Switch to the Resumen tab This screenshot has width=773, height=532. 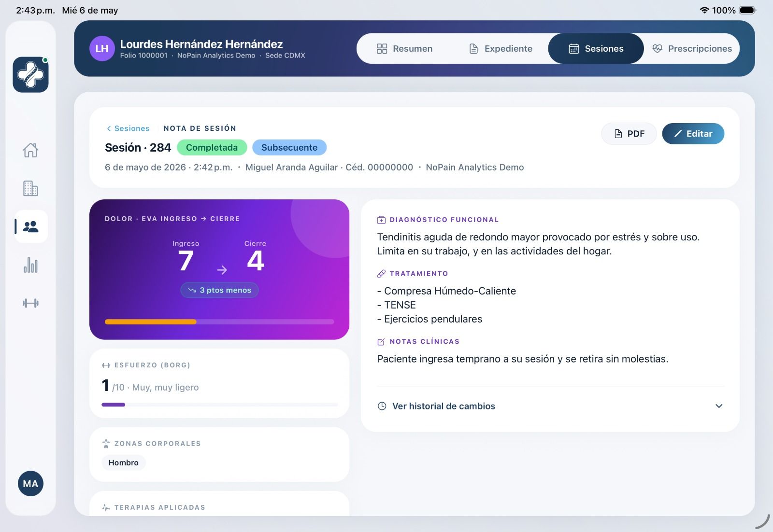coord(404,49)
